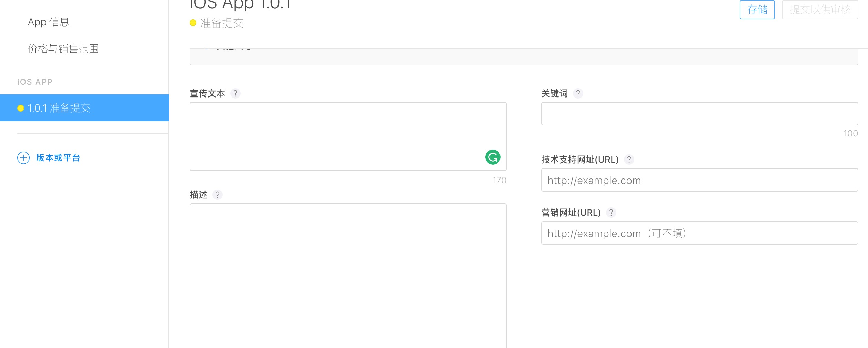Screen dimensions: 868x348
Task: Click the iOS APP sidebar heading
Action: [x=35, y=82]
